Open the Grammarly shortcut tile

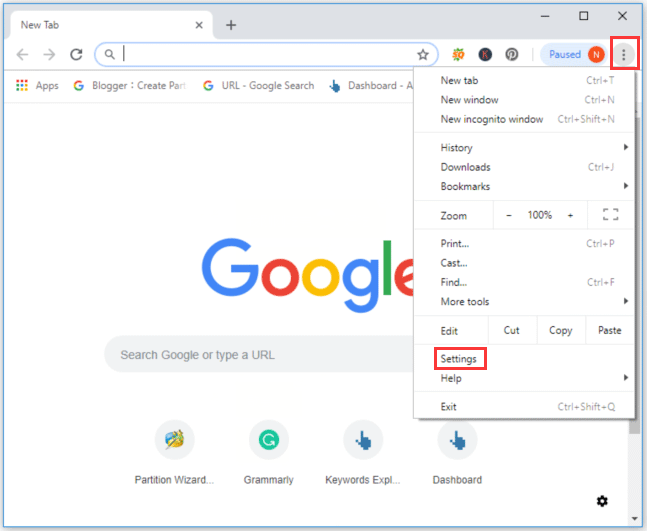coord(269,453)
